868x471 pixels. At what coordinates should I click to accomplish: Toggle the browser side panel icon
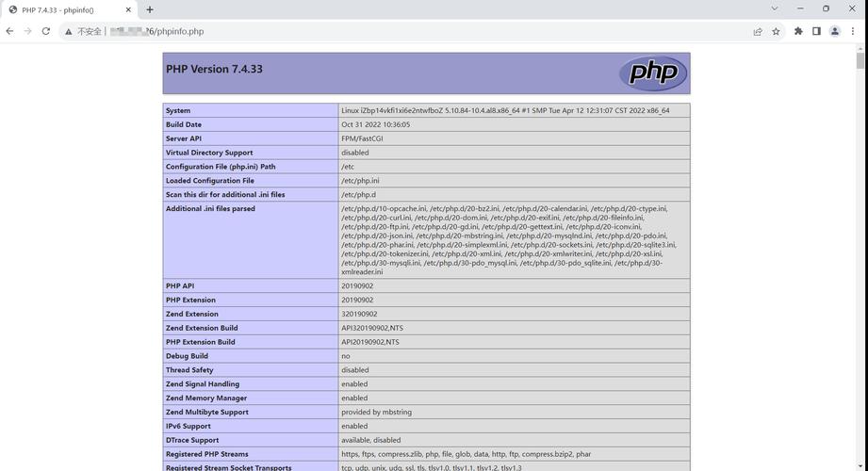point(816,31)
